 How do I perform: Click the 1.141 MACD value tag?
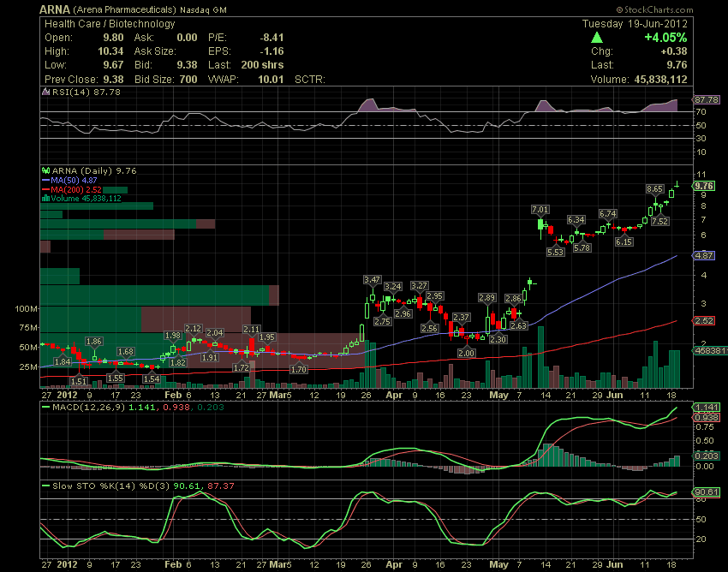[707, 408]
